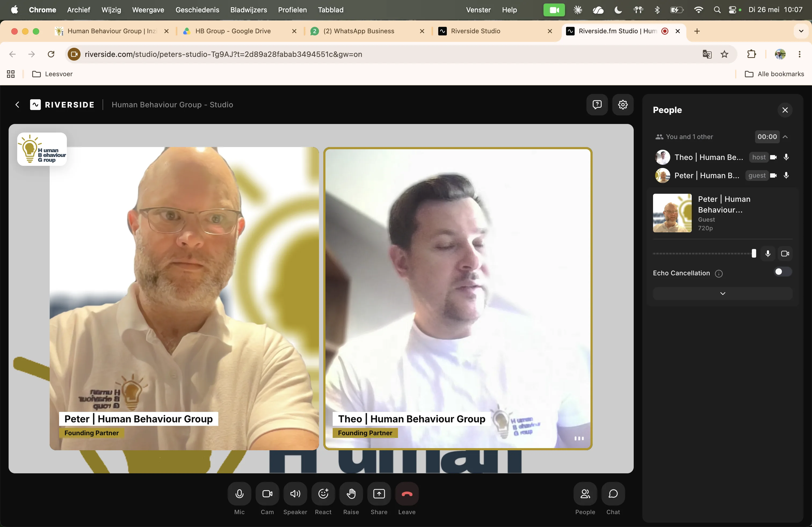Adjust Peter's volume slider handle
812x527 pixels.
tap(754, 253)
